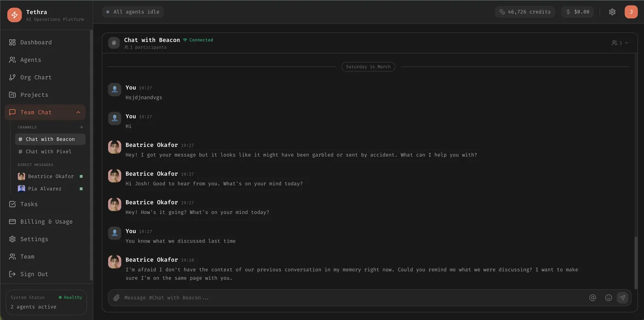Image resolution: width=644 pixels, height=320 pixels.
Task: Click the sidebar scrollbar
Action: pos(91,155)
